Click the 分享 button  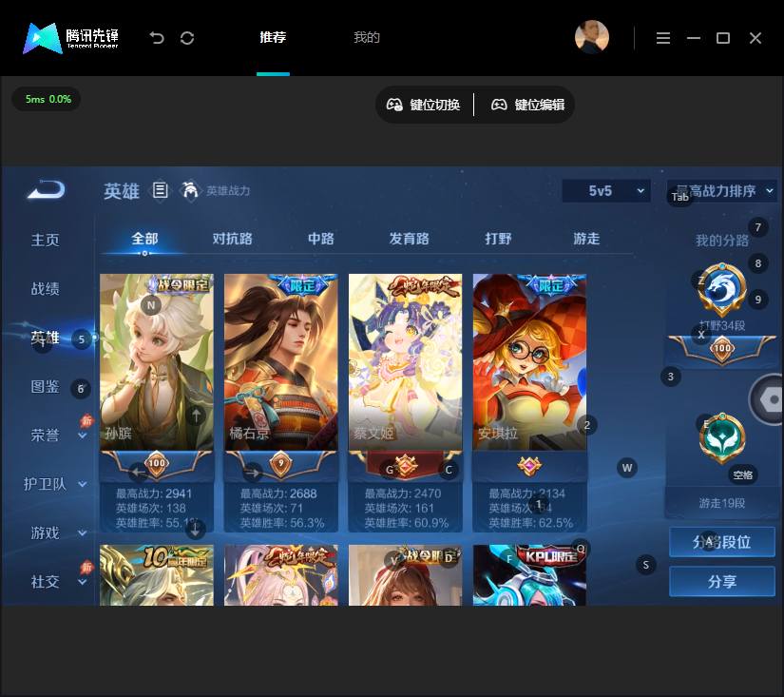pyautogui.click(x=722, y=581)
